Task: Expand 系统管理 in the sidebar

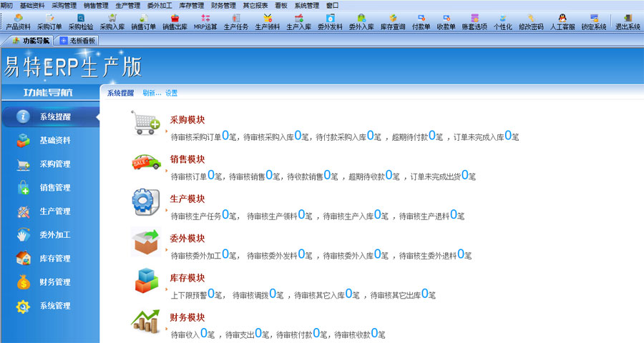Action: click(x=54, y=306)
